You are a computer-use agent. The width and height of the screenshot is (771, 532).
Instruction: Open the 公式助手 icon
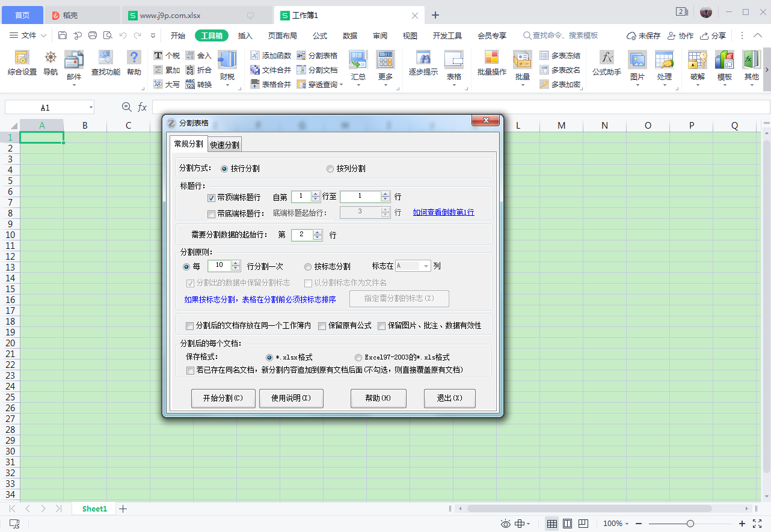tap(606, 64)
